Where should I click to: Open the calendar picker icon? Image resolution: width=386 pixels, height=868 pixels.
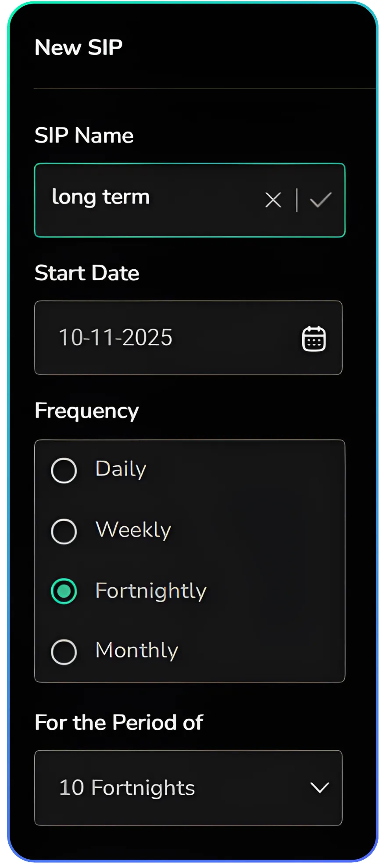tap(314, 339)
